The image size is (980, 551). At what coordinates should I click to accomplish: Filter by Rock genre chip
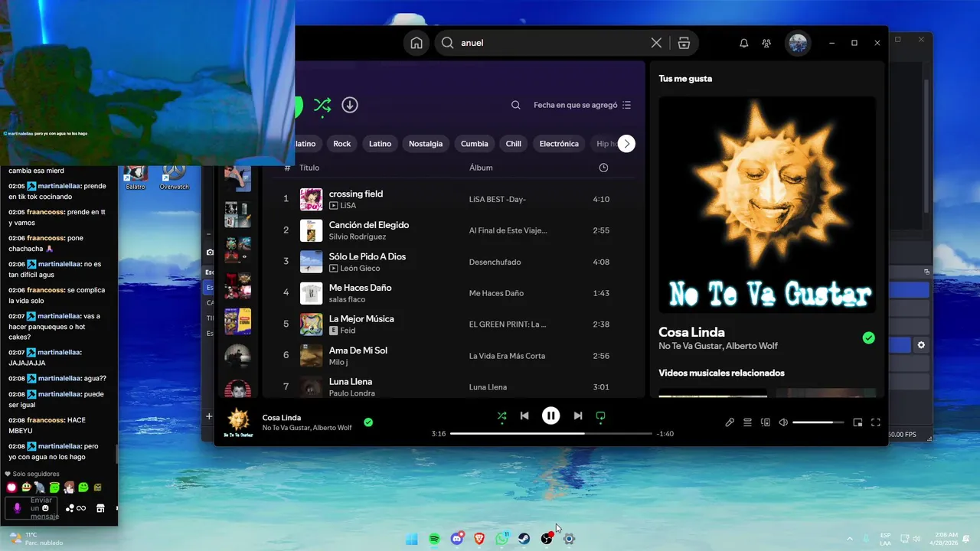[342, 144]
